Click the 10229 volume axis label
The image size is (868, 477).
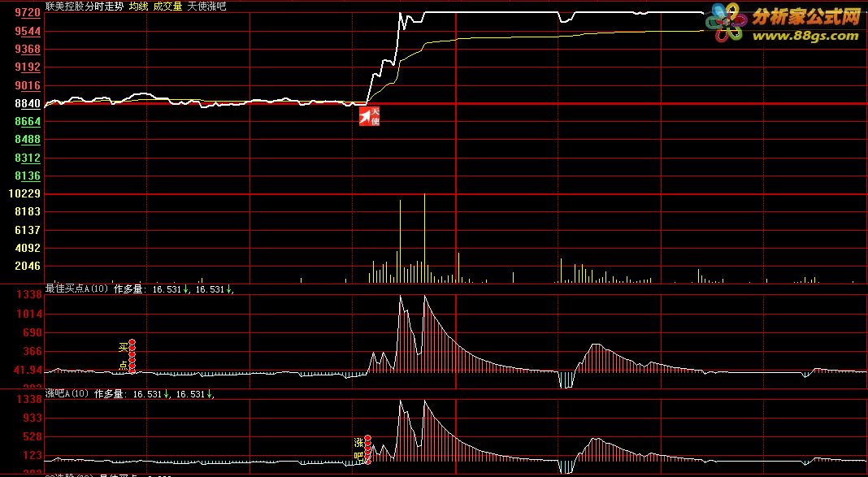click(24, 193)
